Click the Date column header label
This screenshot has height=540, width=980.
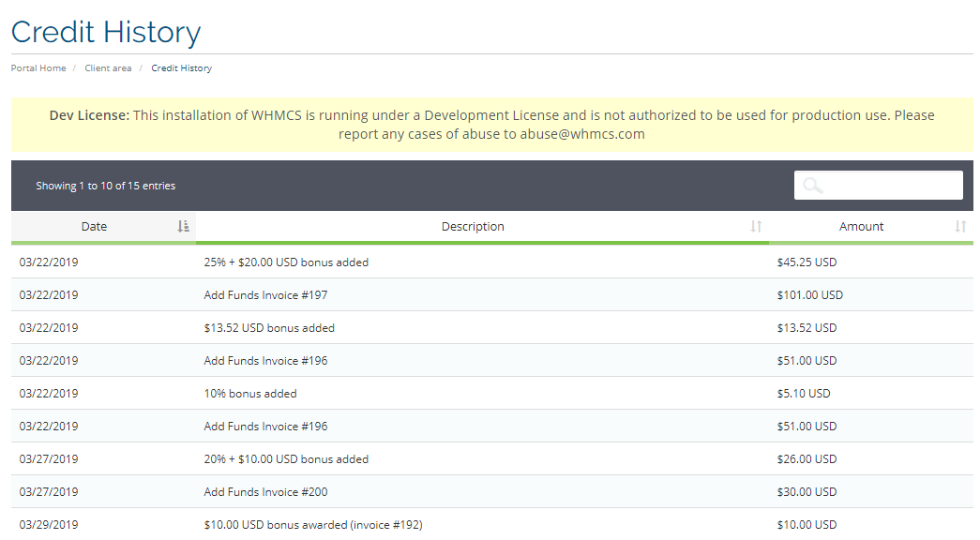tap(94, 226)
